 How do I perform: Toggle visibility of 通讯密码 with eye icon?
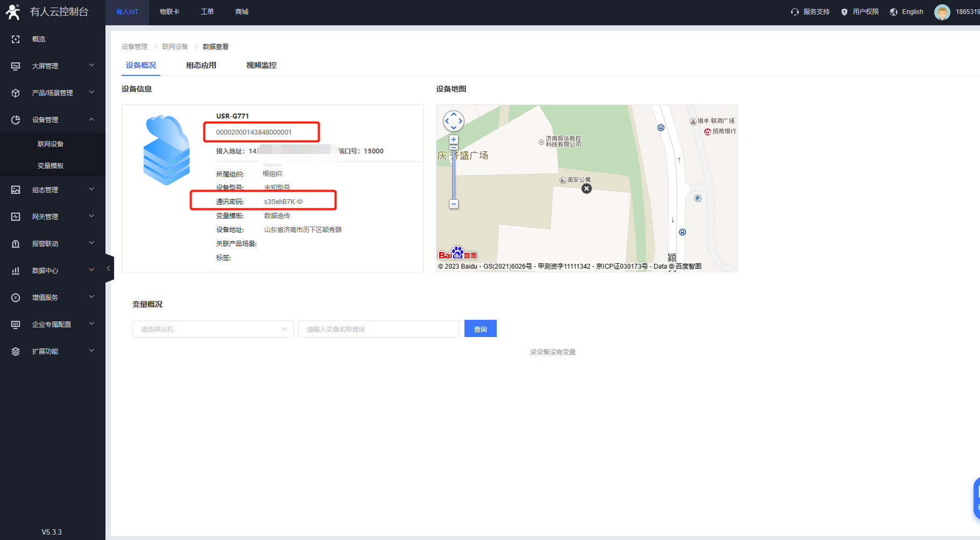[300, 202]
